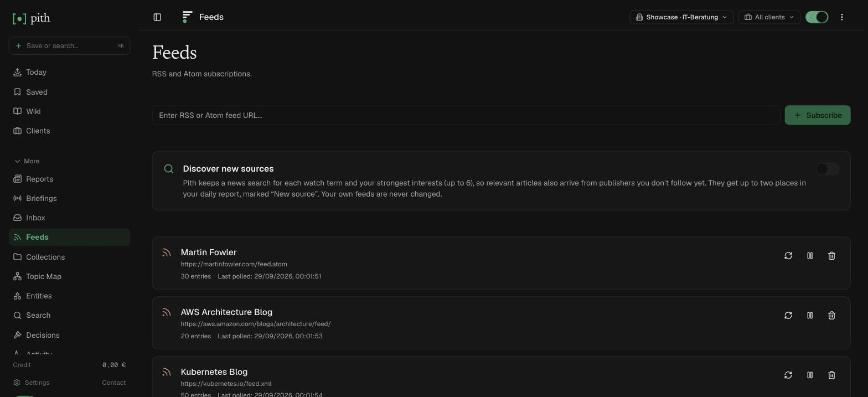Screen dimensions: 868x397
Task: Click the Martin Fowler RSS icon
Action: 166,253
